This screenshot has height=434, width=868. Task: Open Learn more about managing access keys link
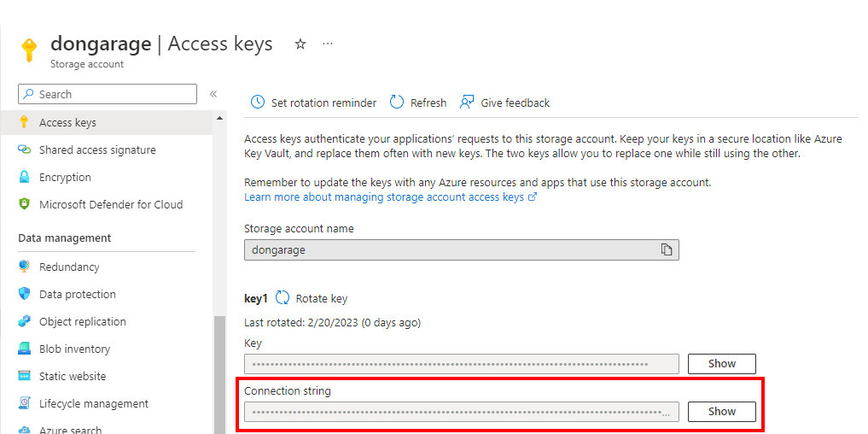click(x=390, y=196)
